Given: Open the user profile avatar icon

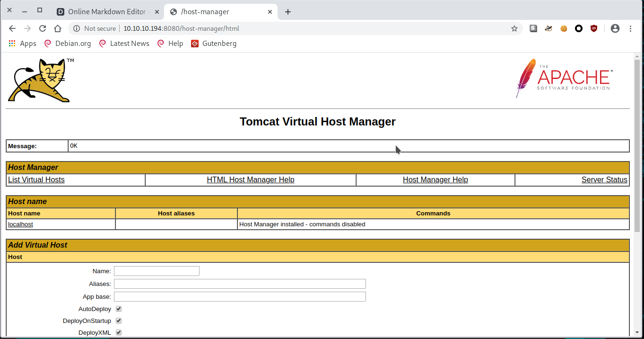Looking at the screenshot, I should tap(615, 28).
